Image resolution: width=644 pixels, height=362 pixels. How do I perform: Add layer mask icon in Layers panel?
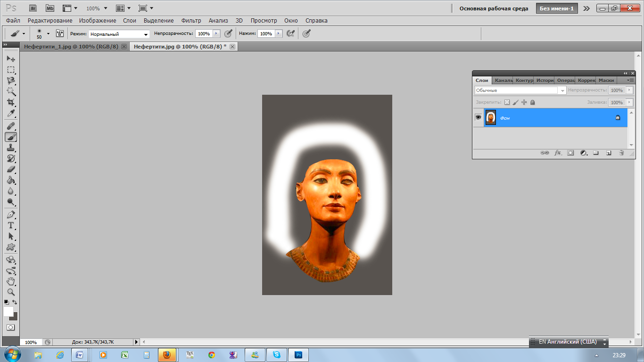coord(570,153)
